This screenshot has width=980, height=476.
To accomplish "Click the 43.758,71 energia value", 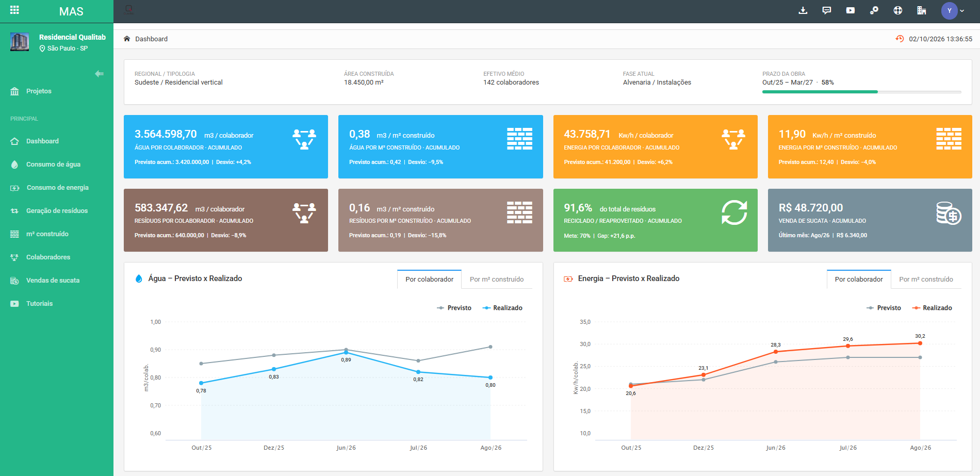I will tap(587, 134).
